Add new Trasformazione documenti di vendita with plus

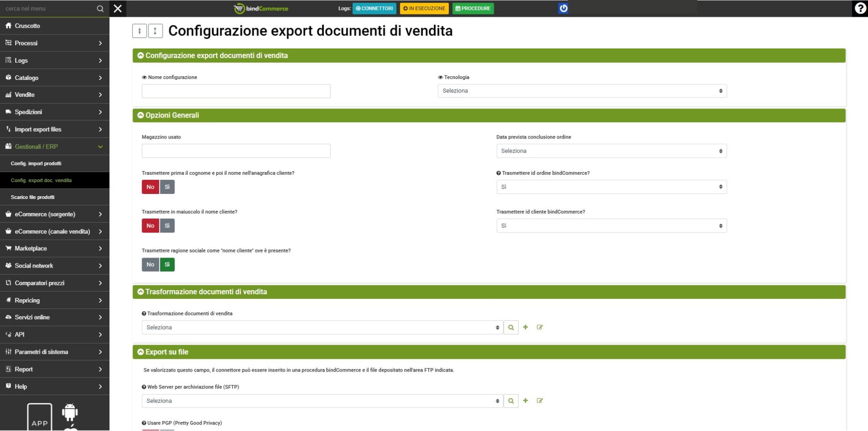click(x=526, y=327)
